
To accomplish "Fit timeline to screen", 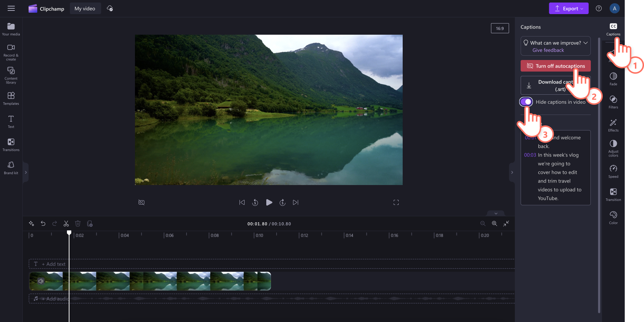I will pos(506,224).
